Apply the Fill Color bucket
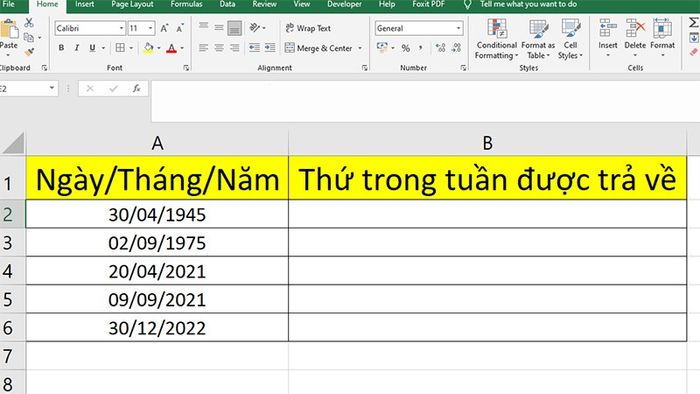Viewport: 700px width, 394px height. coord(149,48)
